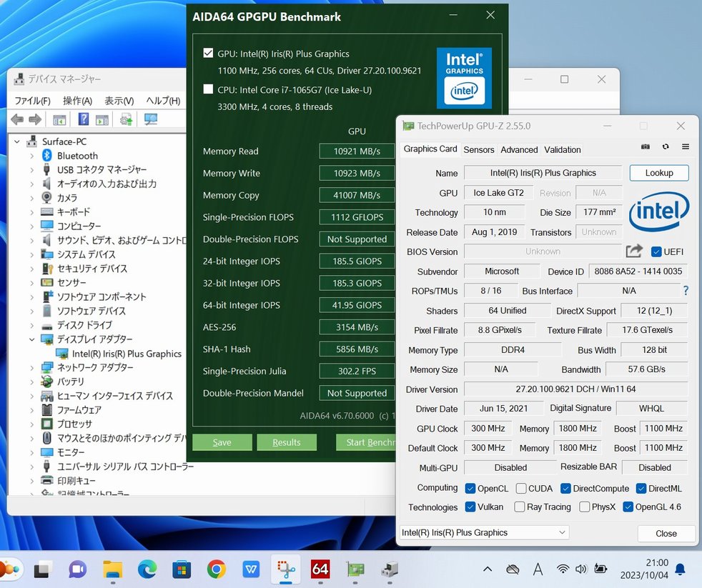This screenshot has width=702, height=588.
Task: Open File Explorer from the taskbar
Action: (112, 569)
